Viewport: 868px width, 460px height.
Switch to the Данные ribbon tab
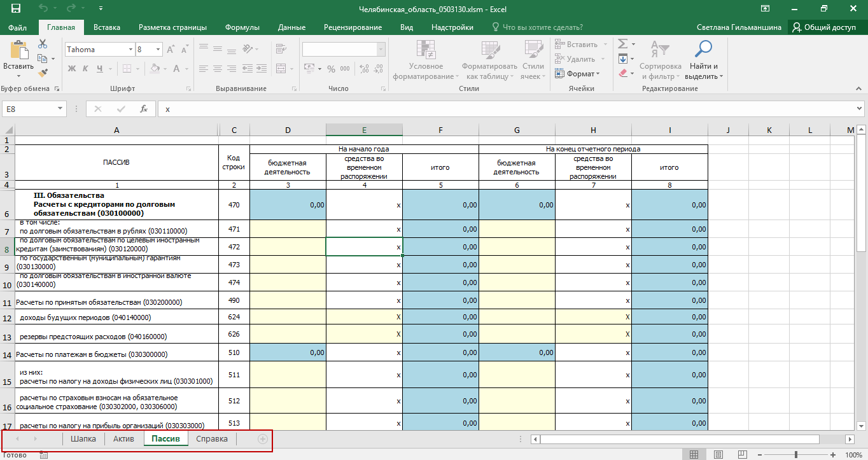coord(292,27)
